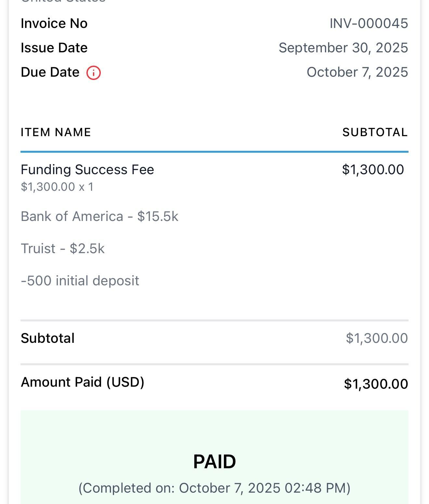Tap the October 7, 2025 due date

357,72
